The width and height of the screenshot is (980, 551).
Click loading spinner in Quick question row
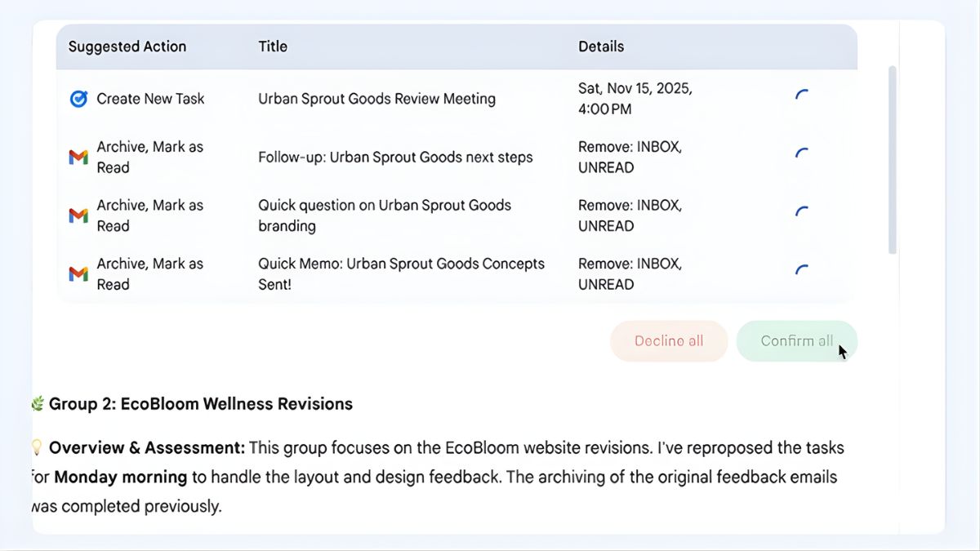coord(802,212)
